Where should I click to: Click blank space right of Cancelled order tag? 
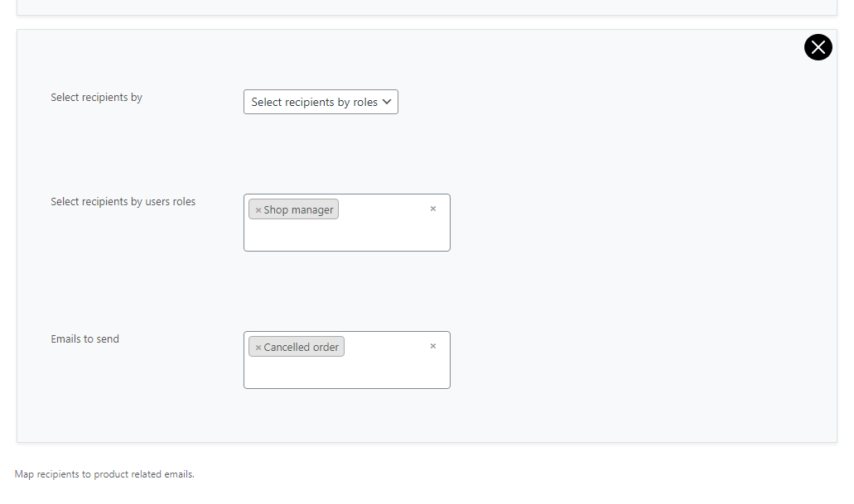pyautogui.click(x=385, y=348)
